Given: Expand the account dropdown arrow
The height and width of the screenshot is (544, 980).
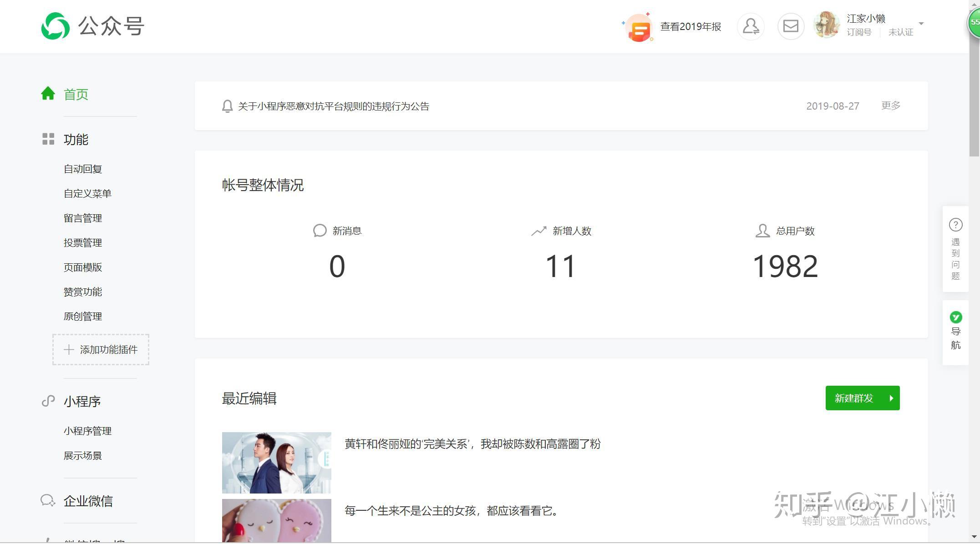Looking at the screenshot, I should pos(921,24).
